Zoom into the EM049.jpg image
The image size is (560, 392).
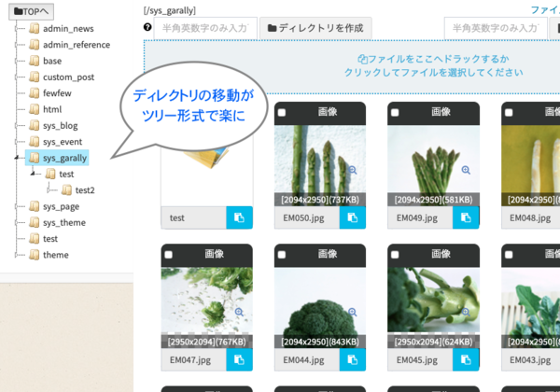pos(466,170)
